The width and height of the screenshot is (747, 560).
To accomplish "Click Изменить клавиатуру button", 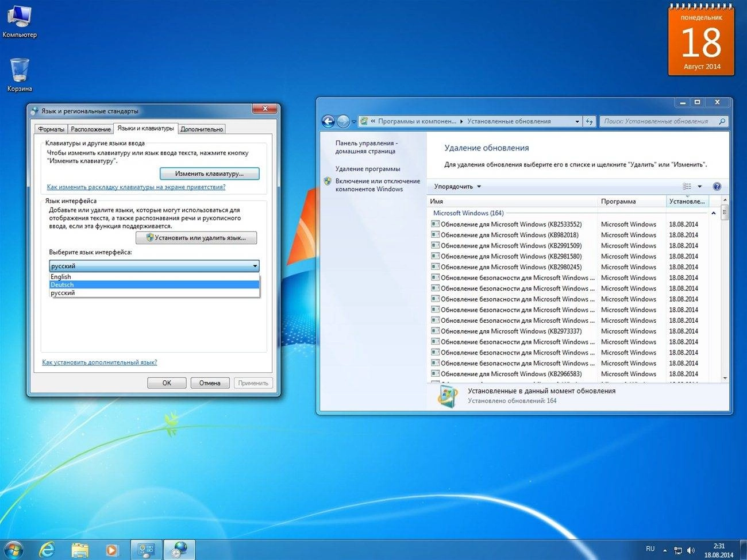I will pos(209,173).
